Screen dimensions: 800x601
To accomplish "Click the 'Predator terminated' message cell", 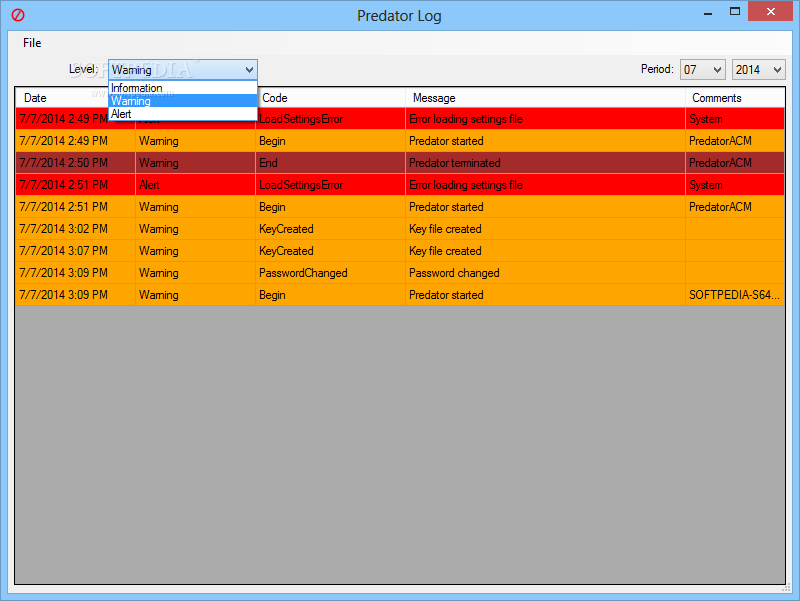I will [x=545, y=163].
